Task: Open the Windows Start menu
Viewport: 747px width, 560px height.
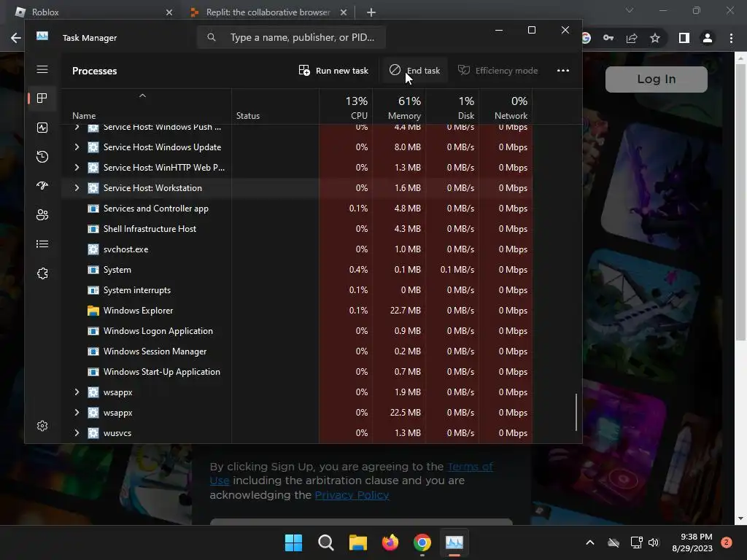Action: (293, 542)
